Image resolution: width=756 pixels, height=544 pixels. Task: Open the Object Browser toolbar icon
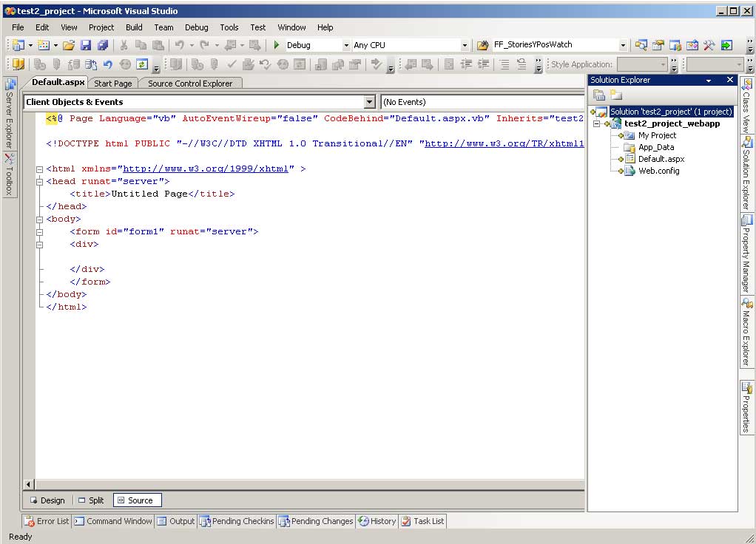692,45
